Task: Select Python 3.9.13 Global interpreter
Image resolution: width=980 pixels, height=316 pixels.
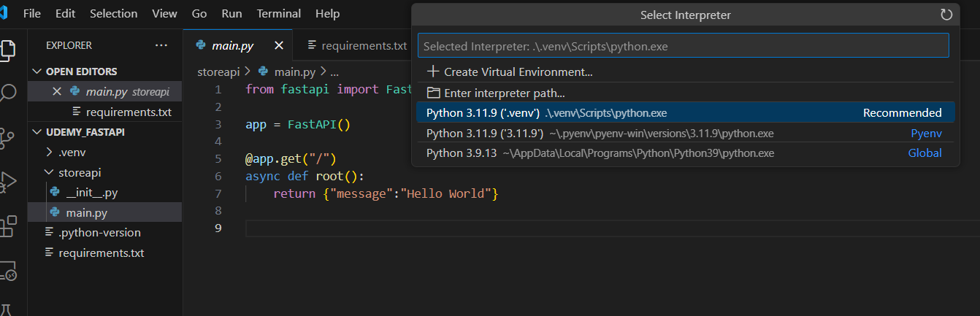Action: (x=686, y=153)
